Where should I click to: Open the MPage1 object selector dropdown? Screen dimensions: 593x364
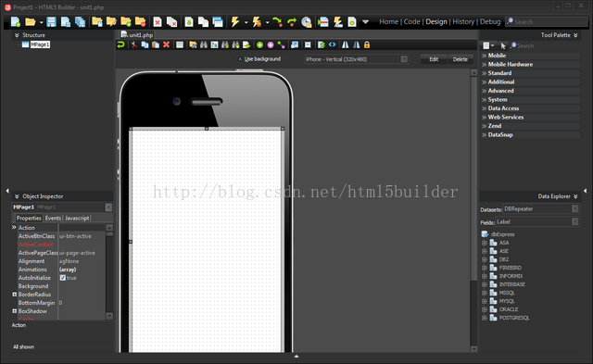tap(108, 207)
